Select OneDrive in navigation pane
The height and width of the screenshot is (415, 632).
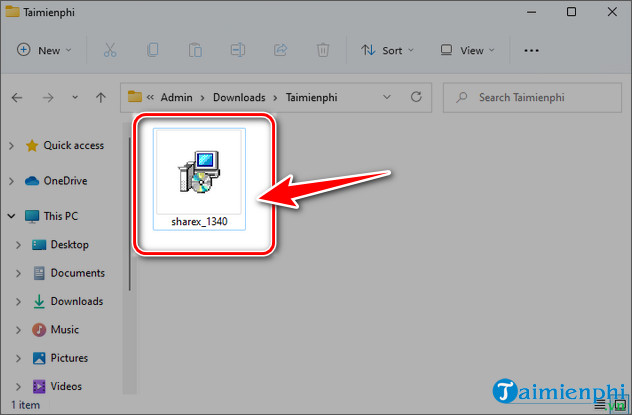pyautogui.click(x=56, y=181)
